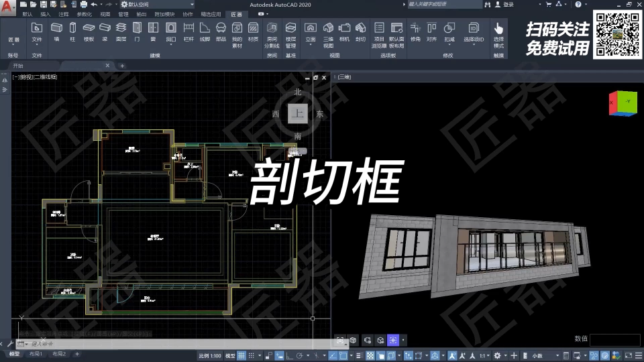Activate the 剖切 section cut tool
The width and height of the screenshot is (644, 362).
pyautogui.click(x=360, y=32)
